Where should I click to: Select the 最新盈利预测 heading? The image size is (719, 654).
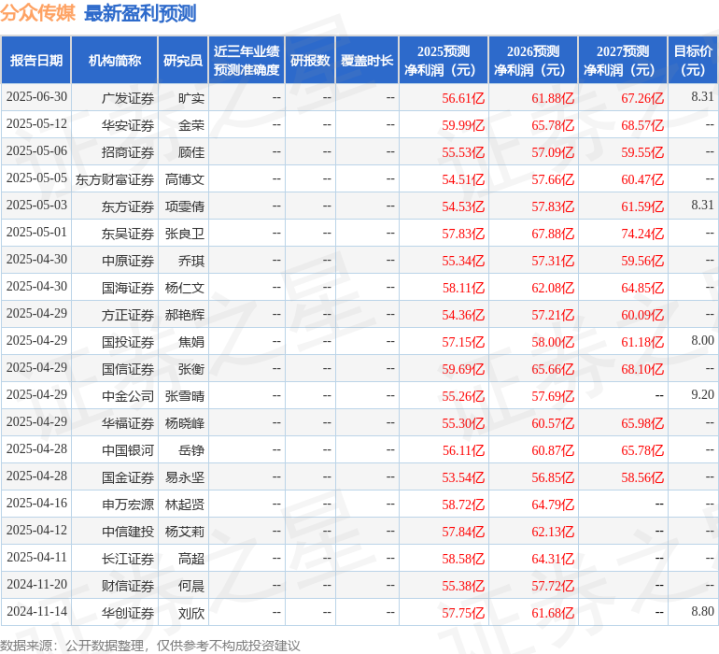pyautogui.click(x=140, y=14)
